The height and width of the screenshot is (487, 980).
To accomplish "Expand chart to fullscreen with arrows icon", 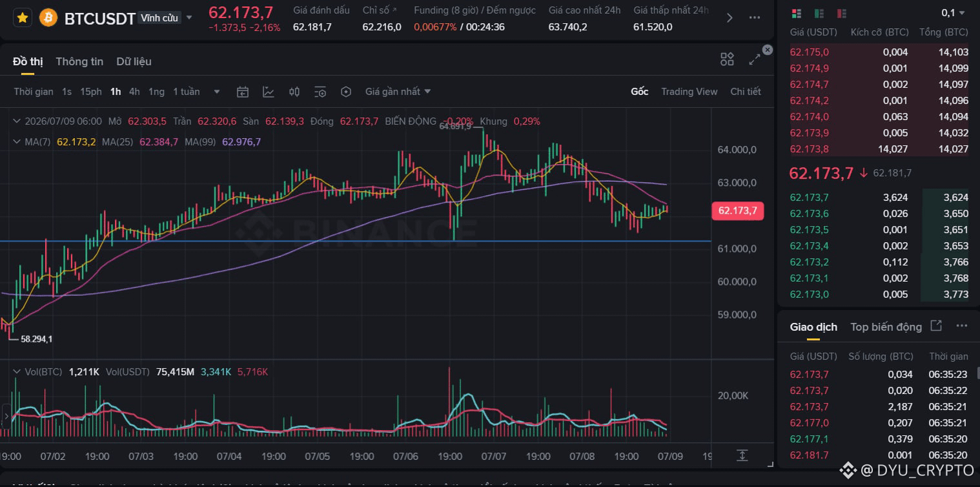I will [754, 59].
